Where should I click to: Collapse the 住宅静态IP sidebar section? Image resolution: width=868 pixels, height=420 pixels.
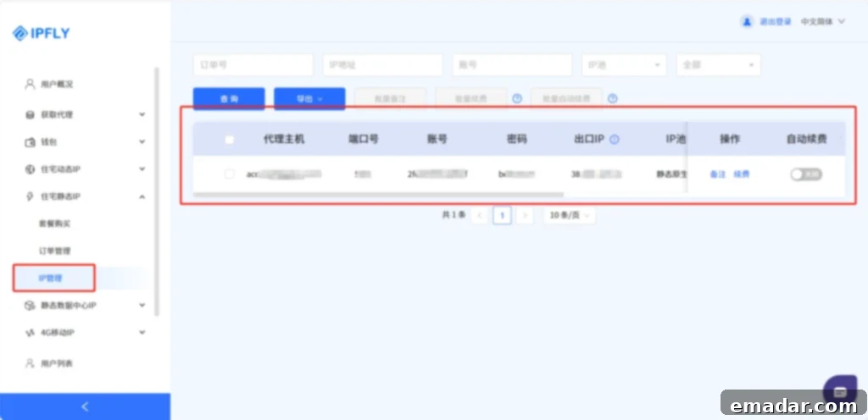click(142, 196)
